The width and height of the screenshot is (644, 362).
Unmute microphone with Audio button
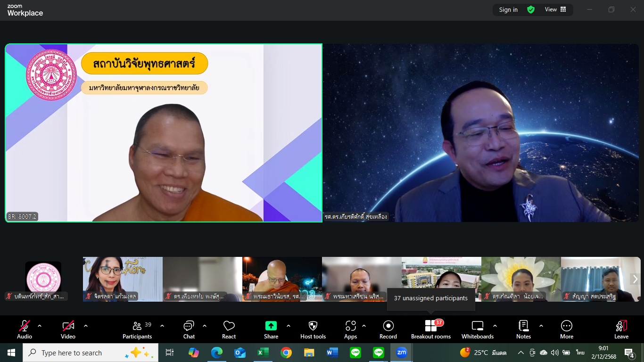25,329
